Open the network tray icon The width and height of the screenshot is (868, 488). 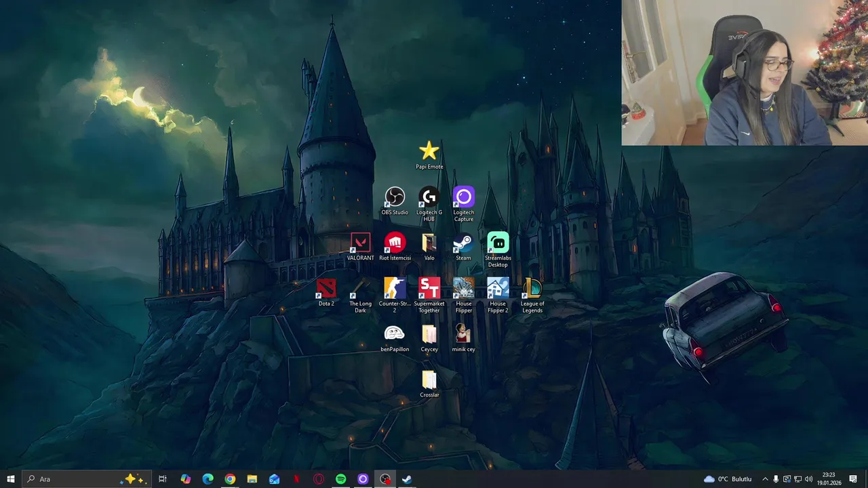pos(797,479)
